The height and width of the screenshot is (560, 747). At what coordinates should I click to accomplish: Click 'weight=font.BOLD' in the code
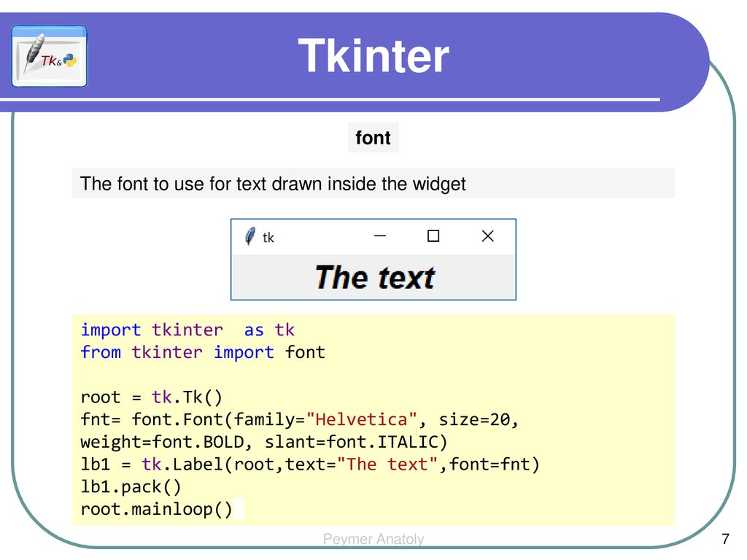pyautogui.click(x=162, y=442)
